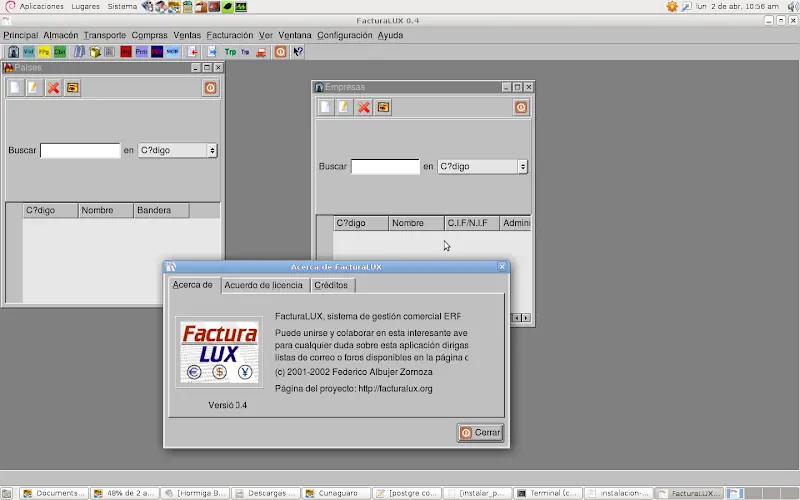Click orange close icon in Paises toolbar
Screen dimensions: 800x500
click(x=210, y=88)
